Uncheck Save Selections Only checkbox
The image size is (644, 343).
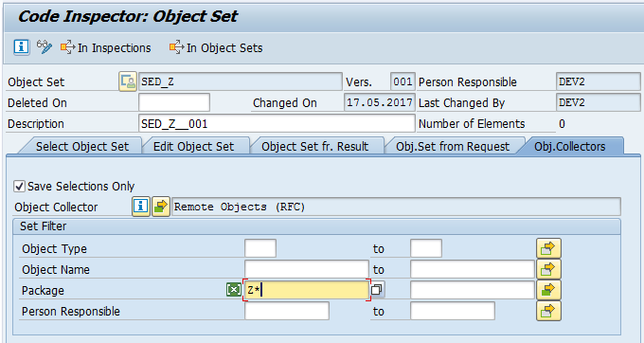pos(19,186)
